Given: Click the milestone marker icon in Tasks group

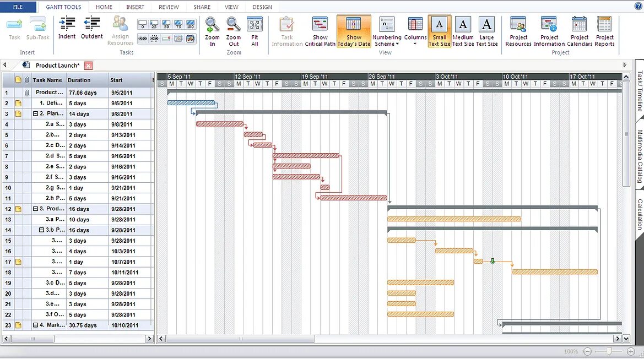Looking at the screenshot, I should 166,39.
